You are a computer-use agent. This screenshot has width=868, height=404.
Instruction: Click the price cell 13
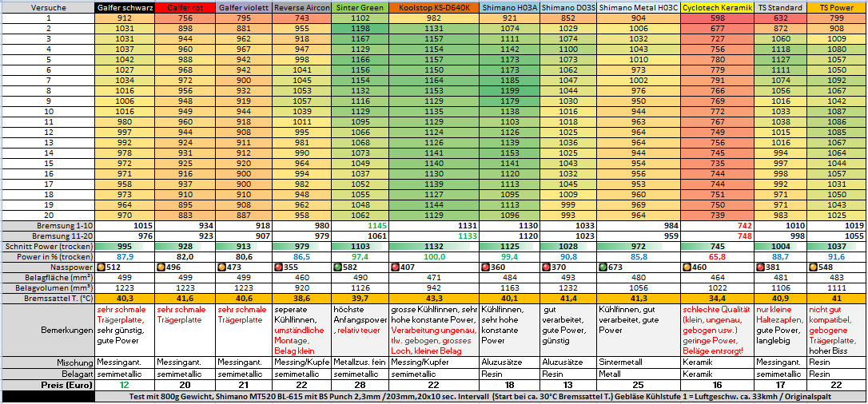pyautogui.click(x=567, y=385)
